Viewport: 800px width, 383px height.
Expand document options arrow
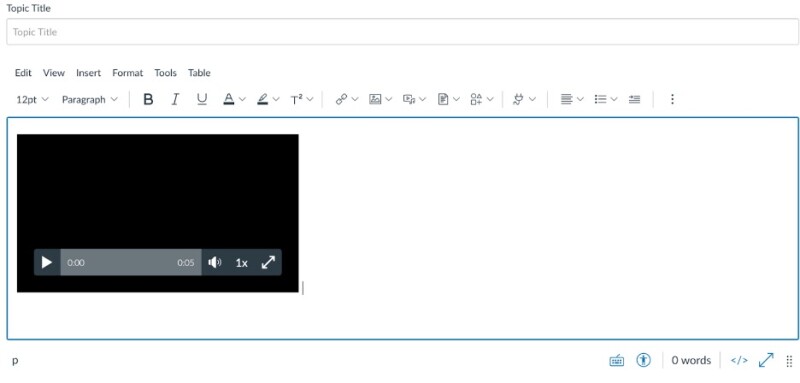457,99
